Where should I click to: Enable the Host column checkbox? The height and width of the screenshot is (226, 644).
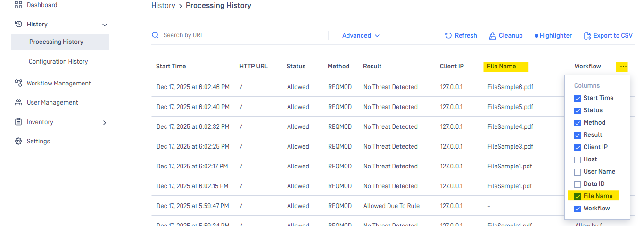(x=578, y=159)
